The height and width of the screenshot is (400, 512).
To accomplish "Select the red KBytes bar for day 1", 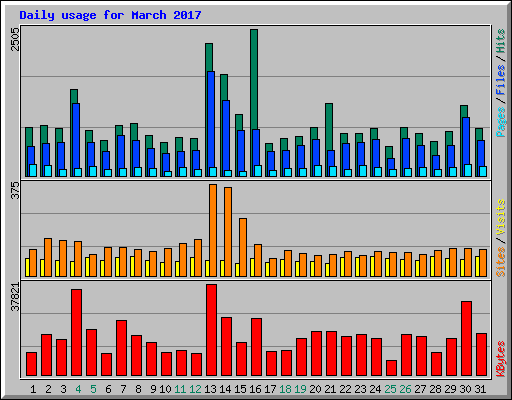I will 31,364.
